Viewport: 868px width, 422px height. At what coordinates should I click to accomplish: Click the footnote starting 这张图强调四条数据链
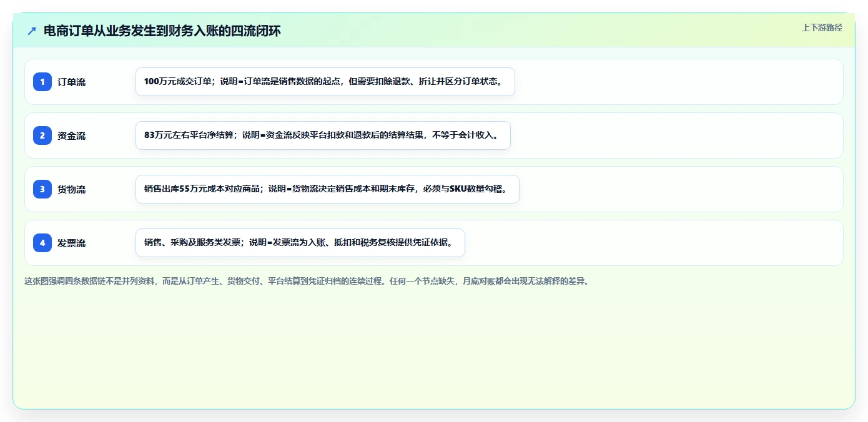pyautogui.click(x=307, y=281)
